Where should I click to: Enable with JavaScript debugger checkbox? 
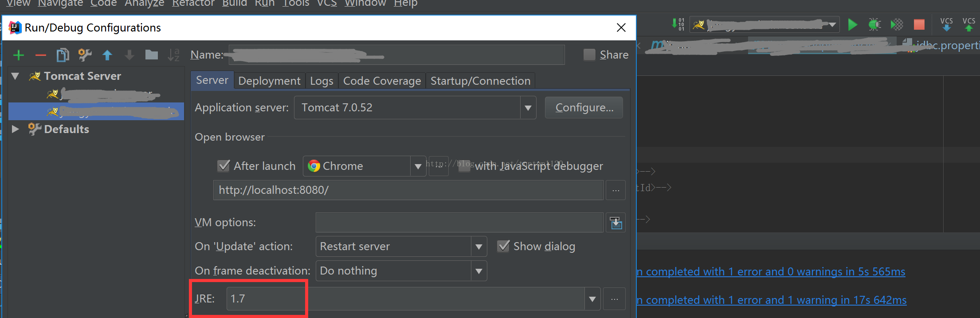pos(464,166)
